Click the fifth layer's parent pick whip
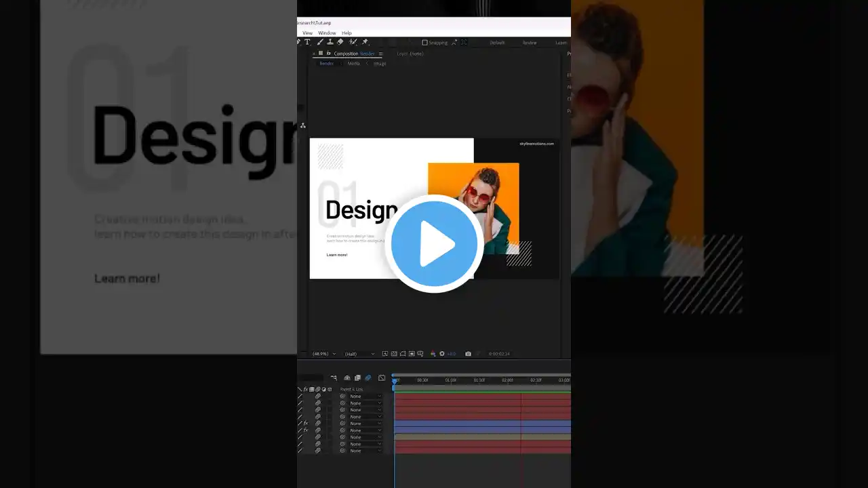 (x=342, y=423)
